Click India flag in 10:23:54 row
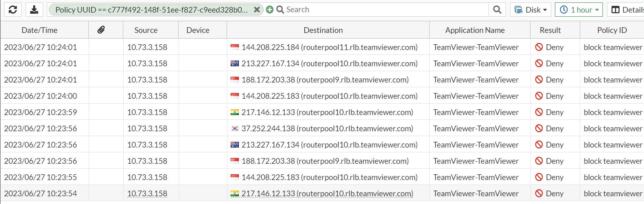This screenshot has height=204, width=644. point(235,193)
